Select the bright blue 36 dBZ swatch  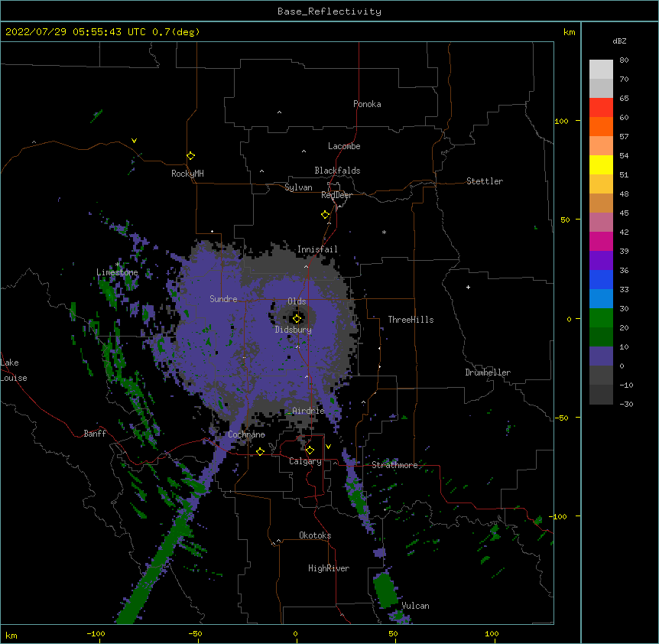coord(601,279)
